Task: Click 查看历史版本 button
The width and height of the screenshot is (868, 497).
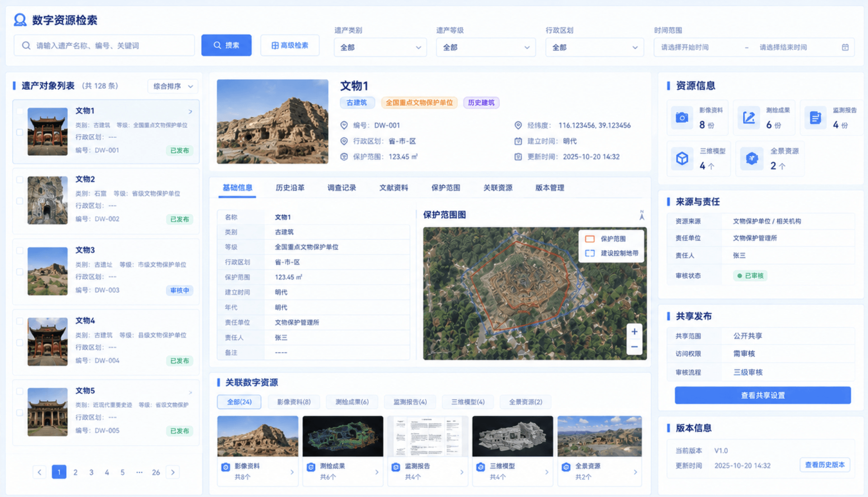Action: click(825, 465)
